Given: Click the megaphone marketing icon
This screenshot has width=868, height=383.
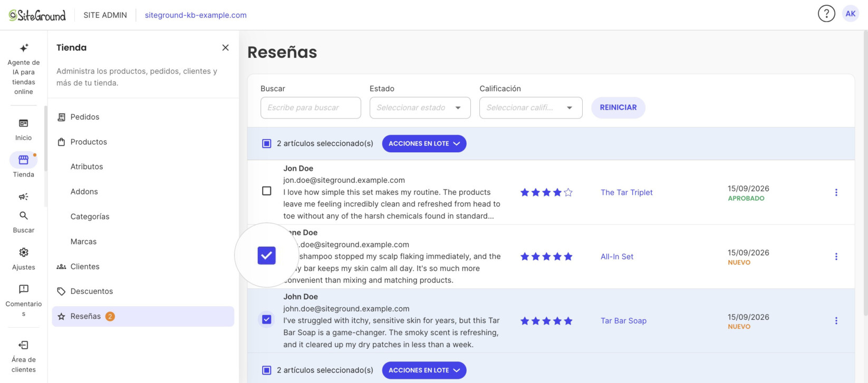Looking at the screenshot, I should pos(23,197).
